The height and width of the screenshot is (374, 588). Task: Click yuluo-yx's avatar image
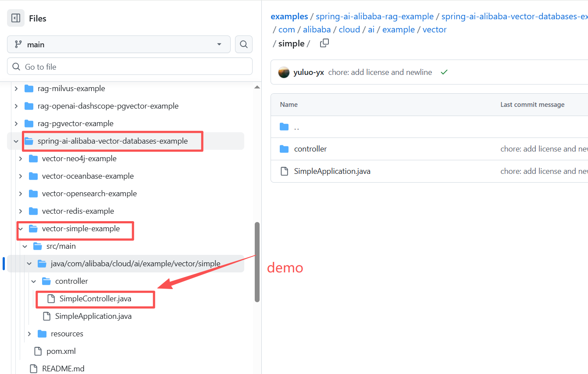coord(284,72)
